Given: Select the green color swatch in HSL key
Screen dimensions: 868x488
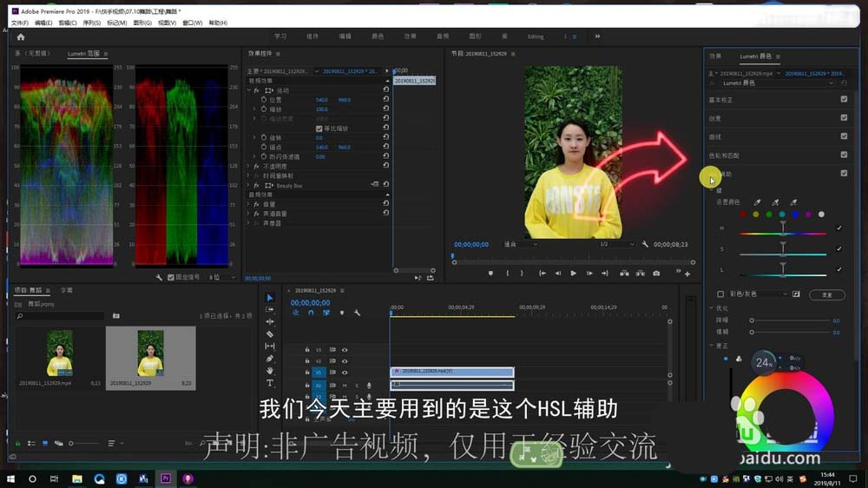Looking at the screenshot, I should [x=769, y=214].
